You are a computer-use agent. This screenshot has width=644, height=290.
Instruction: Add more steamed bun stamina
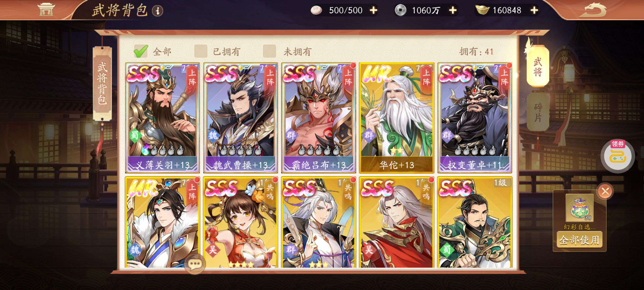coord(374,10)
